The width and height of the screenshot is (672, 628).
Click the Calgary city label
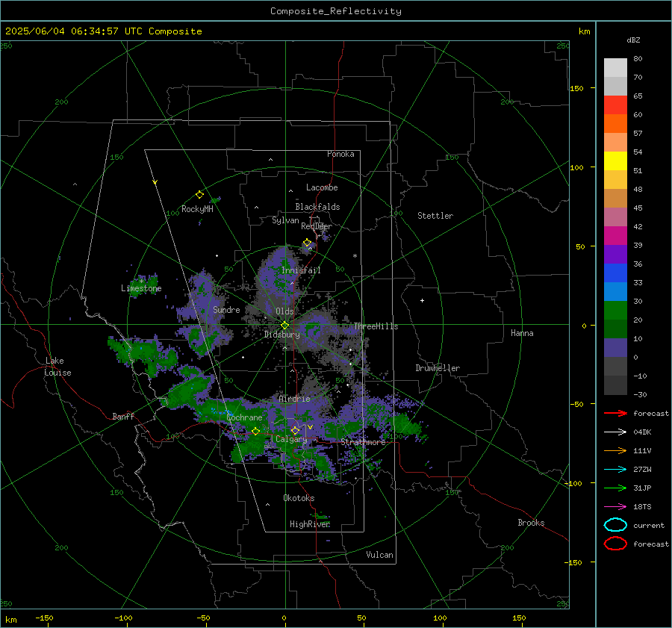291,439
